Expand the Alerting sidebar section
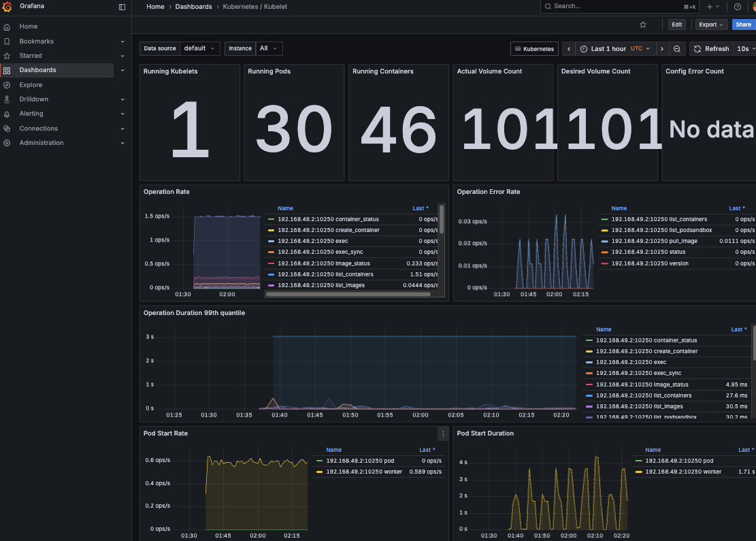Viewport: 756px width, 541px height. pyautogui.click(x=122, y=114)
